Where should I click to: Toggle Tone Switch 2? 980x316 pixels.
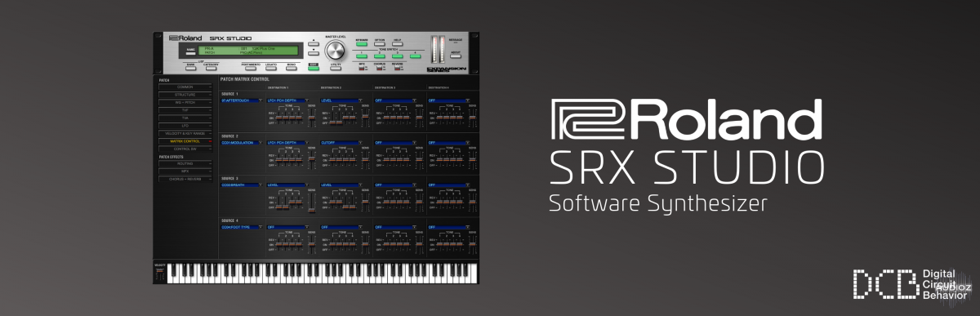click(x=380, y=56)
